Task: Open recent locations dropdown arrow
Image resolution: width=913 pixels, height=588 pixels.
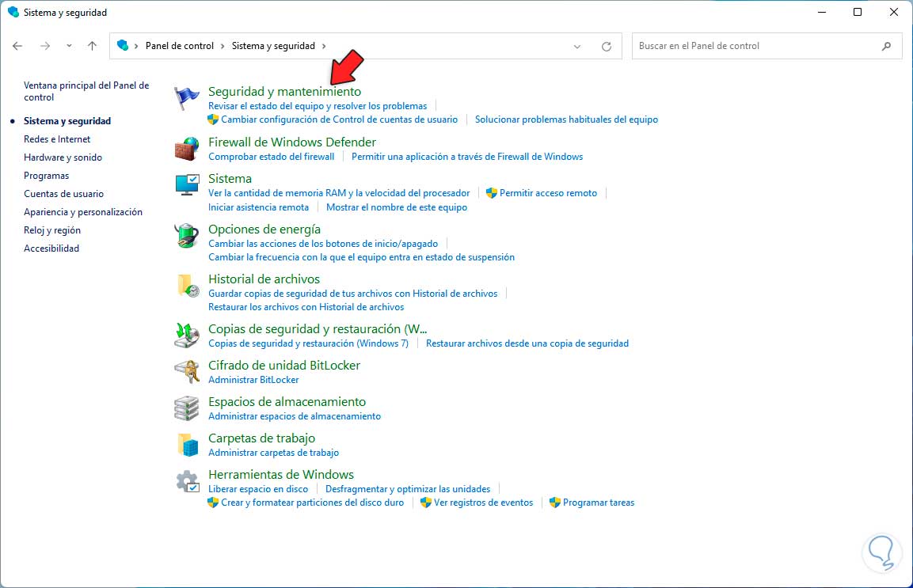Action: pos(69,46)
